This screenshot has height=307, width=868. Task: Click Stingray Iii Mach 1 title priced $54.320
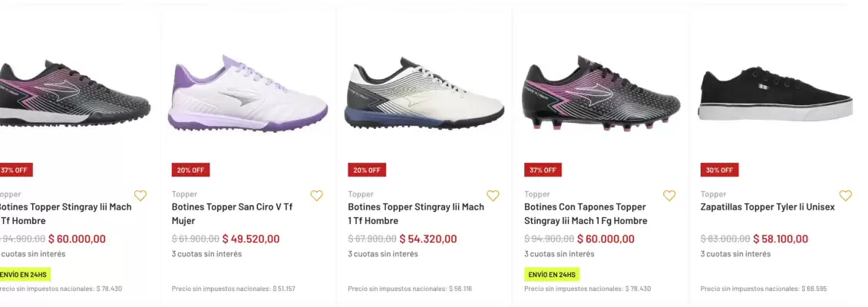[416, 213]
